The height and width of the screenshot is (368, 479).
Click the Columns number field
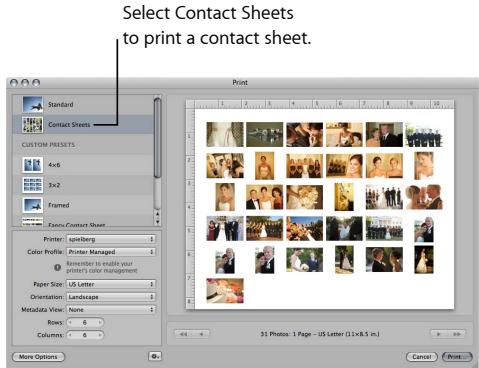pos(85,335)
